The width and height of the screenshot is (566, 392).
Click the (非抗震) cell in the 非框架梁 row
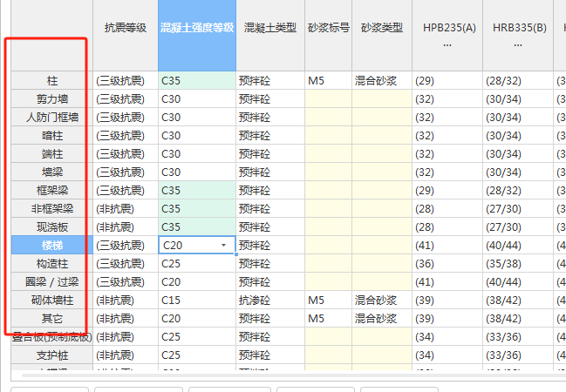126,209
